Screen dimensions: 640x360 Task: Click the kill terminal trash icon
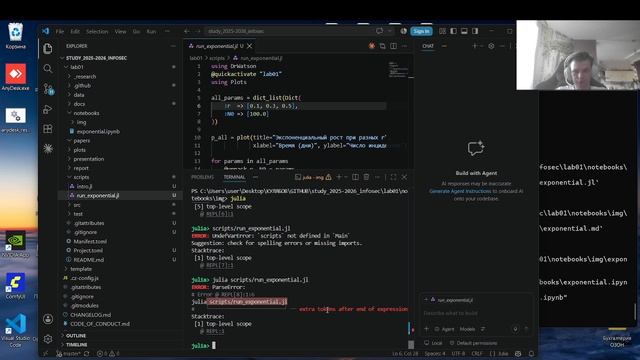point(366,177)
